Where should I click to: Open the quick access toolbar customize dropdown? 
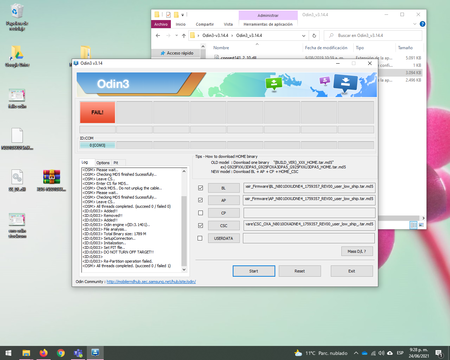(x=183, y=15)
